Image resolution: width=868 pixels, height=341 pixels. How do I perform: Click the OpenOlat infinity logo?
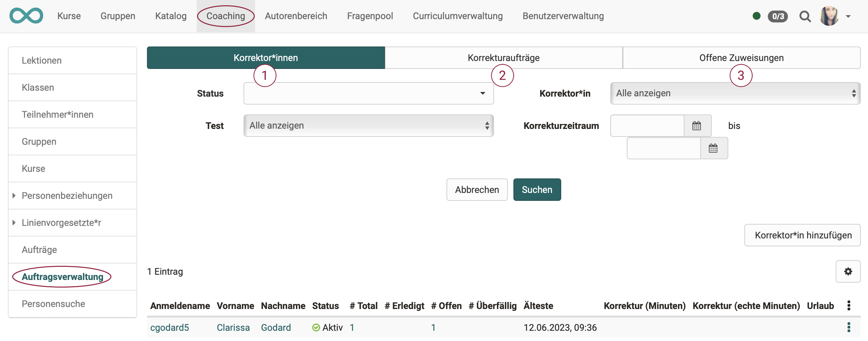click(26, 15)
